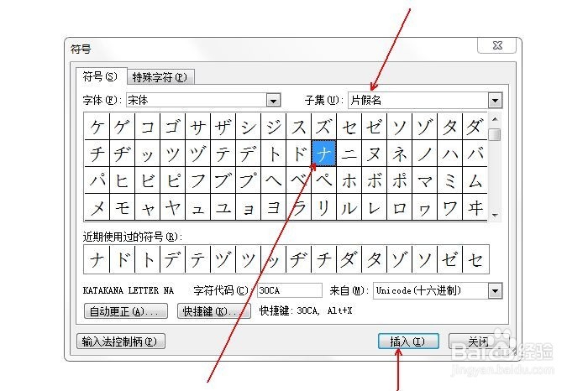588x391 pixels.
Task: Choose the ジ symbol in the grid
Action: tap(273, 127)
